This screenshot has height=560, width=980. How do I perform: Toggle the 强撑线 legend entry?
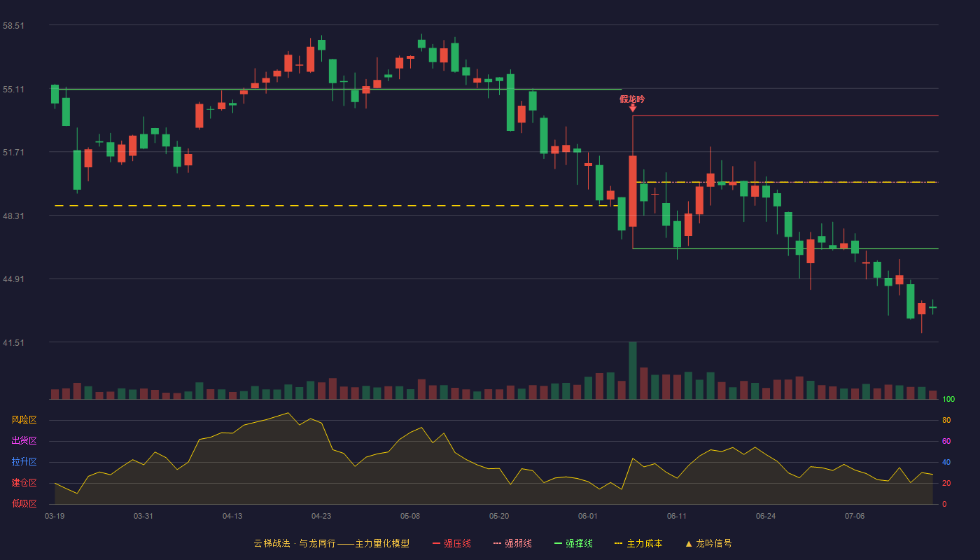573,543
